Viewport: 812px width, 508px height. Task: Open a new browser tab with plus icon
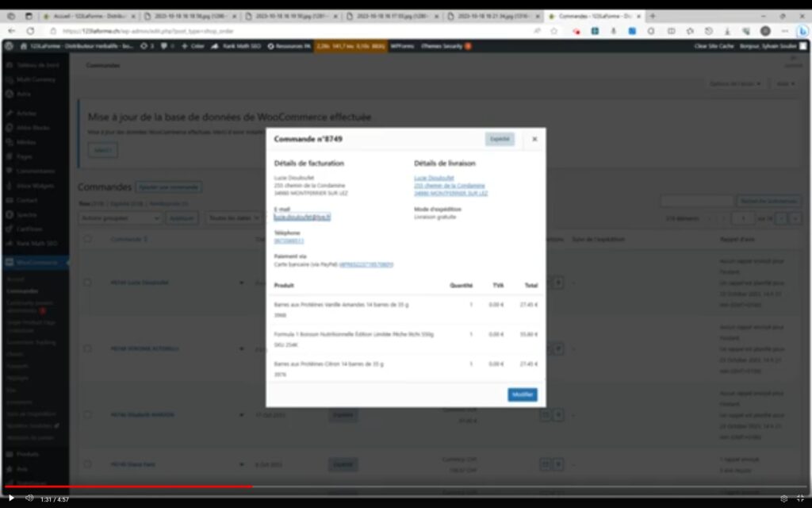pos(653,16)
